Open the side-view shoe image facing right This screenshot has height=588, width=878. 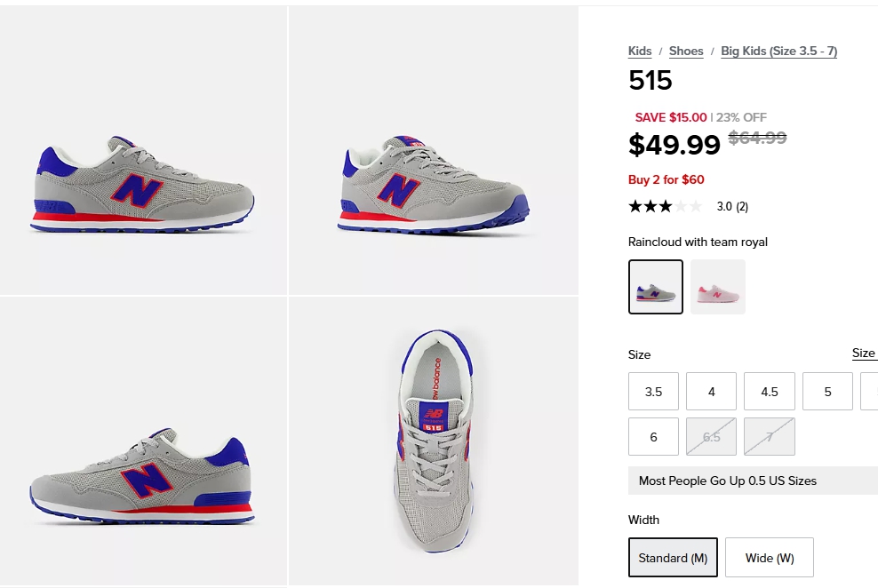(x=143, y=185)
